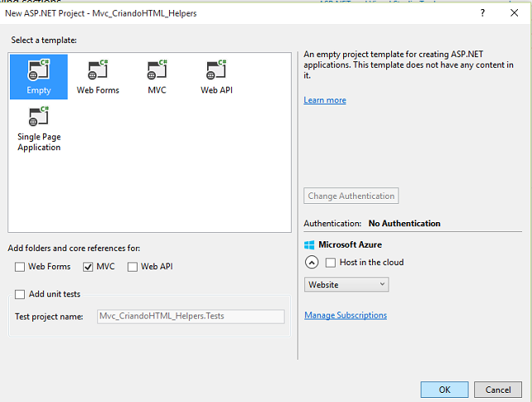Enable the Web Forms references checkbox
This screenshot has height=402, width=532.
(20, 267)
